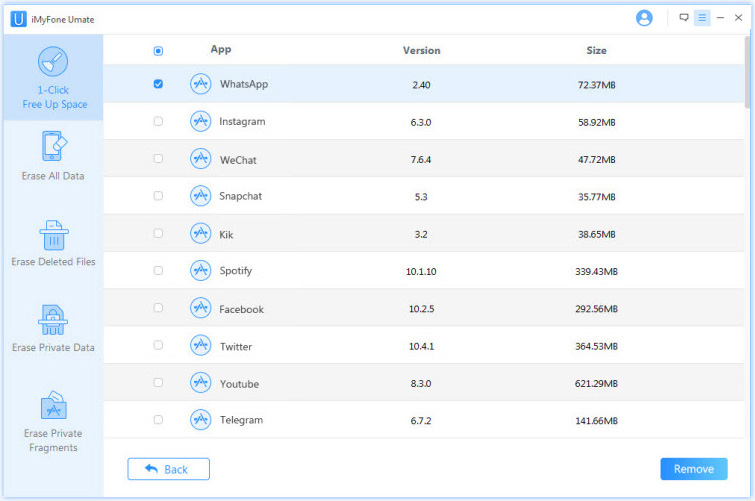Viewport: 755px width, 501px height.
Task: Select the Erase All Data phone icon
Action: 53,146
